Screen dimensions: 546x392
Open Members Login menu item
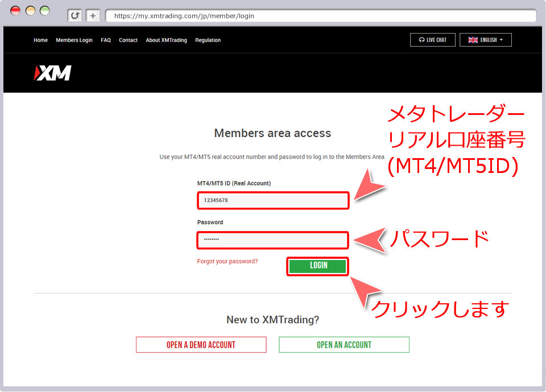click(74, 40)
